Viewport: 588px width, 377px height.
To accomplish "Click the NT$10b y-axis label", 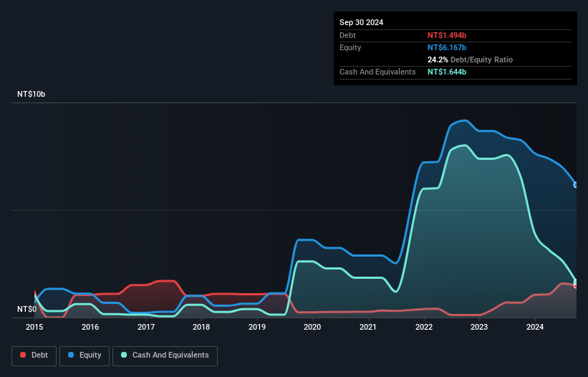I will pyautogui.click(x=31, y=94).
